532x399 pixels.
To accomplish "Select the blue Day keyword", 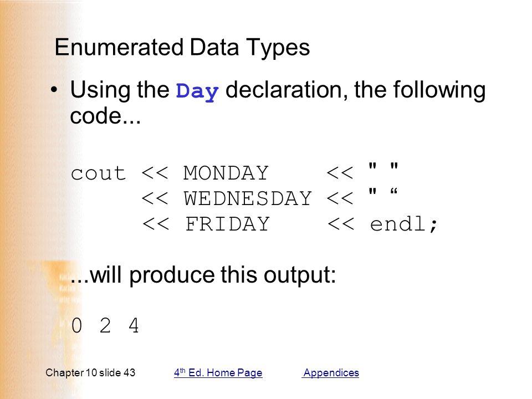I will (197, 91).
